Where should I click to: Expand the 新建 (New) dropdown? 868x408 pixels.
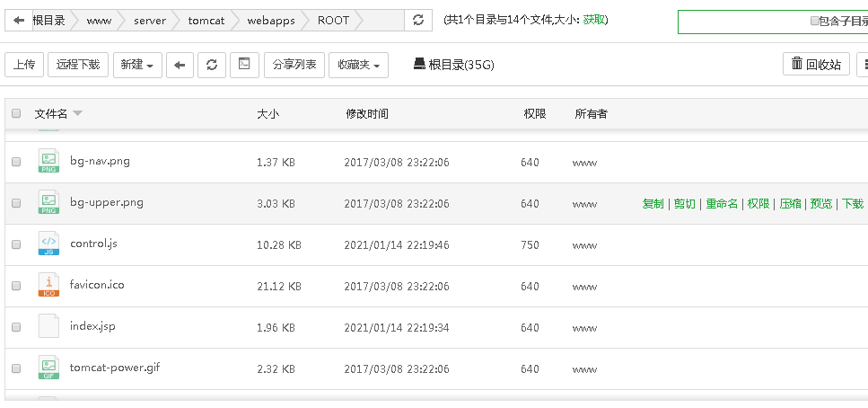coord(137,65)
